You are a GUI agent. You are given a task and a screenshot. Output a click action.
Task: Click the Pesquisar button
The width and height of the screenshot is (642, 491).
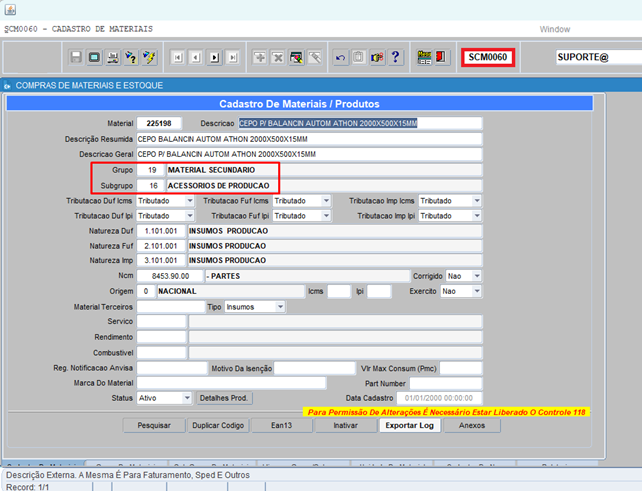point(154,425)
